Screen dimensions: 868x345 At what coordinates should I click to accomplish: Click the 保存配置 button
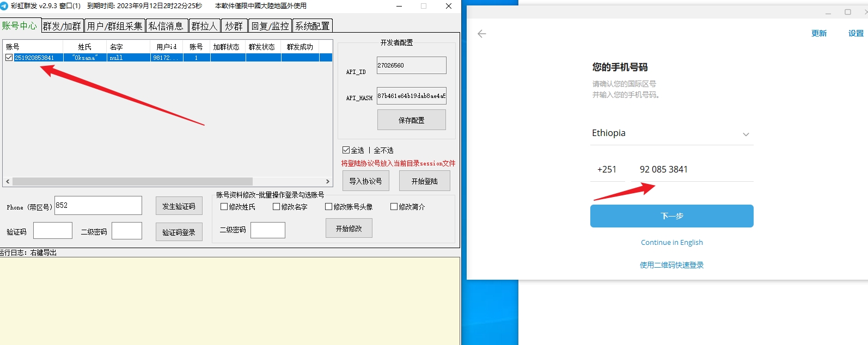click(x=411, y=120)
